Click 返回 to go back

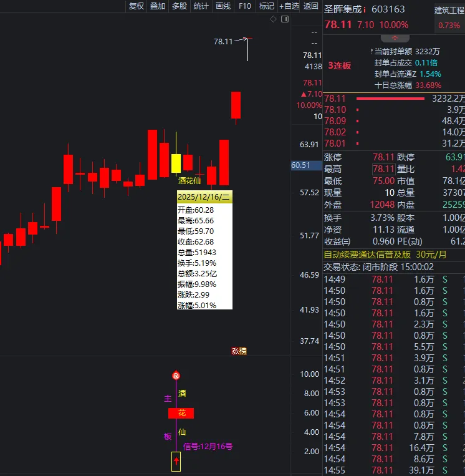click(310, 6)
